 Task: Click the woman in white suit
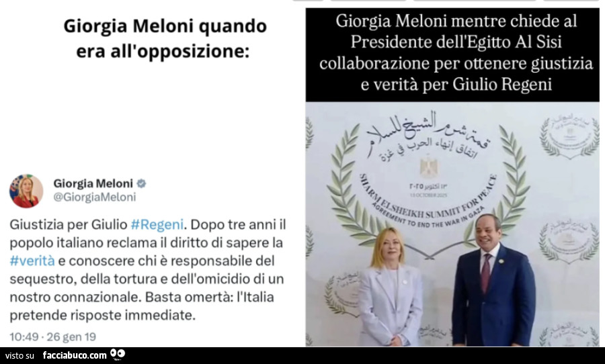click(x=390, y=287)
